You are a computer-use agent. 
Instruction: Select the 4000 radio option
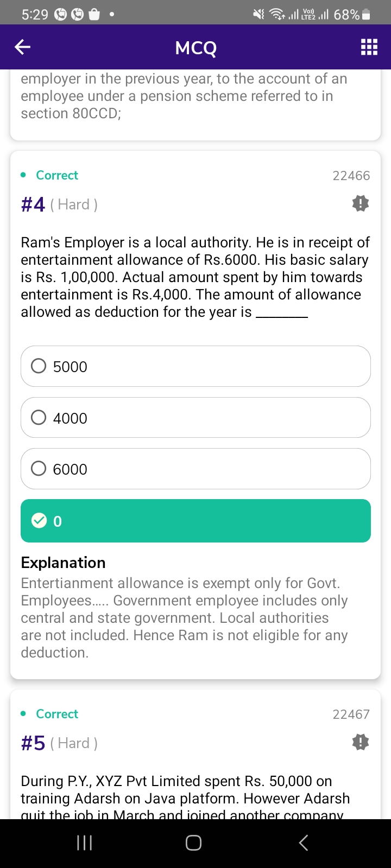[x=39, y=418]
